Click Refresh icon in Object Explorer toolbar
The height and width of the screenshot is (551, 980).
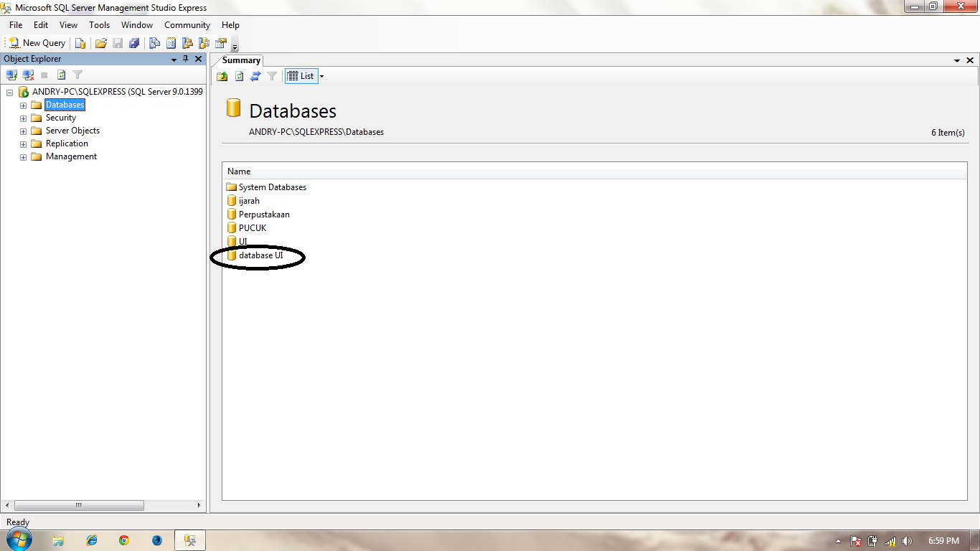tap(62, 75)
